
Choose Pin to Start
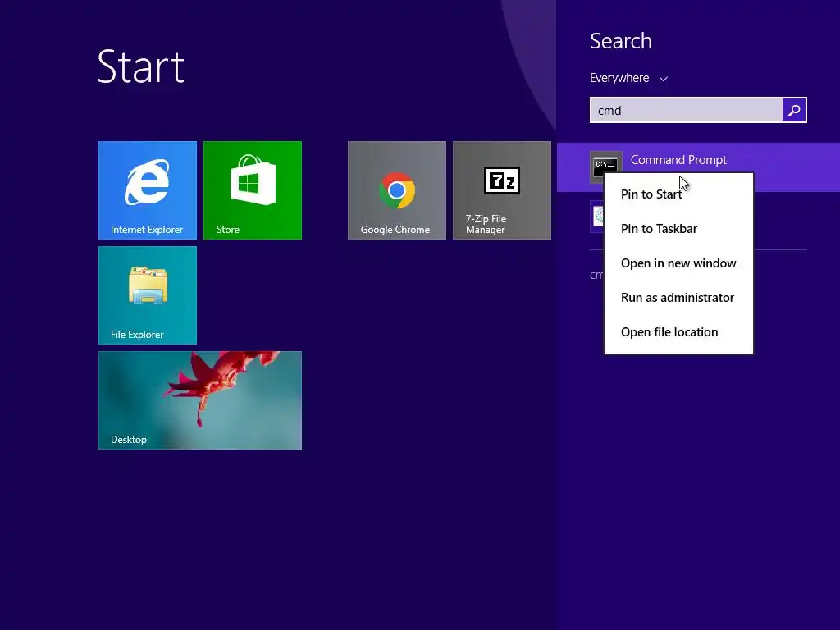click(x=678, y=194)
